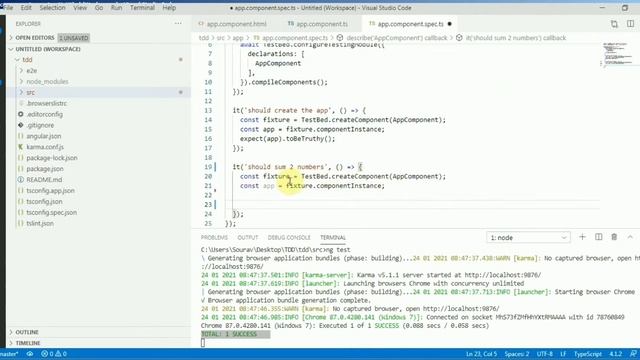This screenshot has height=360, width=640.
Task: Open package.json file
Action: (x=45, y=169)
